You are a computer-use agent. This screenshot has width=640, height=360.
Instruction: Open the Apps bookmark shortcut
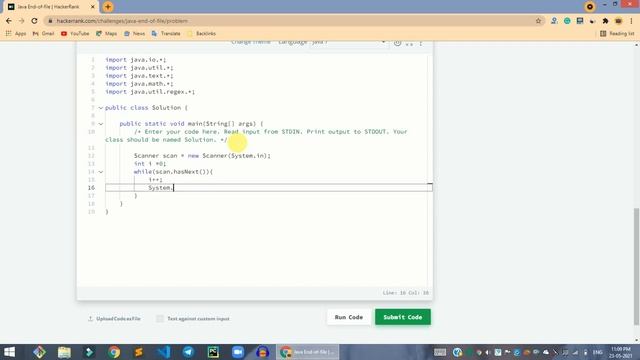(16, 33)
